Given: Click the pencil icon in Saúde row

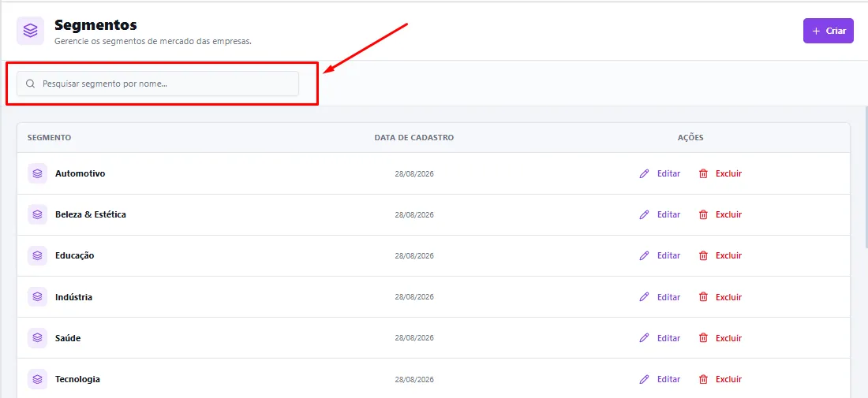Looking at the screenshot, I should (644, 338).
